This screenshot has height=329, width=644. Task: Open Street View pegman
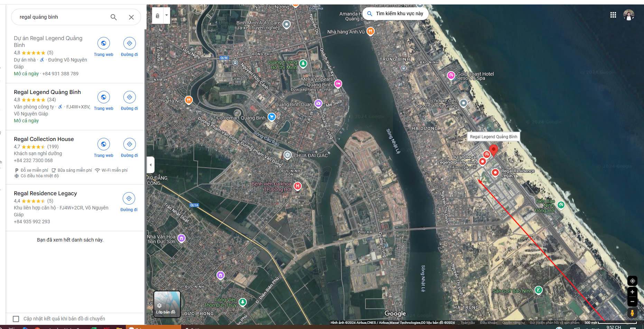coord(632,313)
